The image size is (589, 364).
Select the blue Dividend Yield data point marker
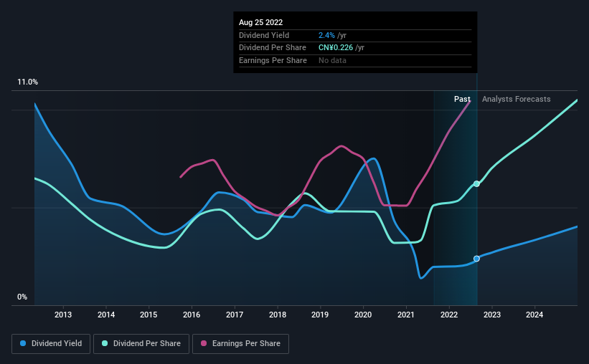(x=476, y=259)
